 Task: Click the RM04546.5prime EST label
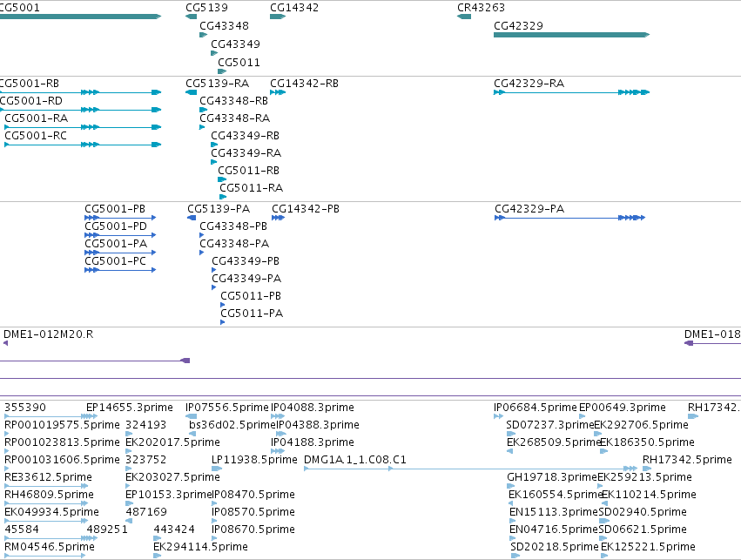50,547
